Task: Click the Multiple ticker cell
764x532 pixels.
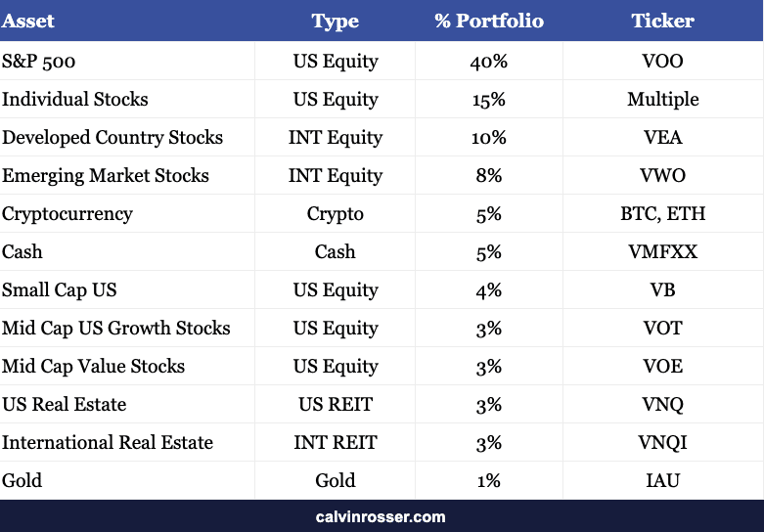Action: pos(662,100)
